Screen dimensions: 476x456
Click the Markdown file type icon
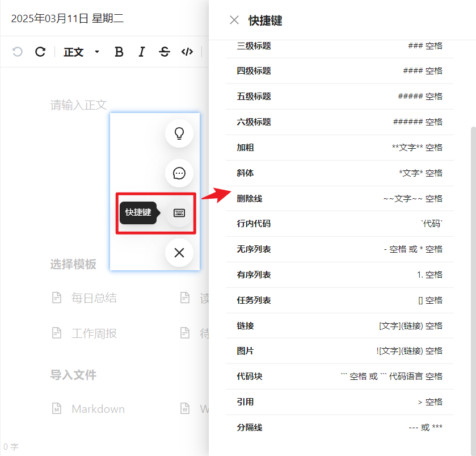[x=57, y=409]
